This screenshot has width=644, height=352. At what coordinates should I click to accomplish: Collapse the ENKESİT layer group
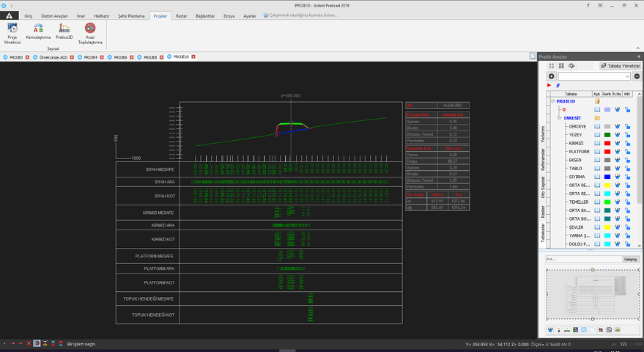click(x=559, y=117)
